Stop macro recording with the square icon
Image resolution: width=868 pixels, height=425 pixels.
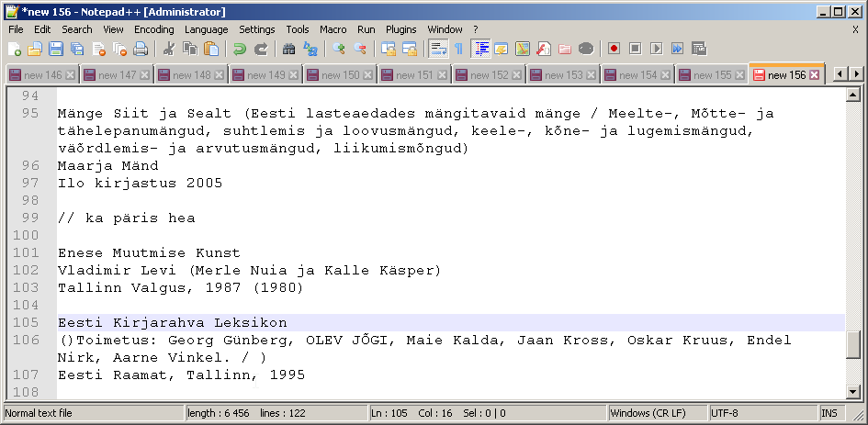(635, 49)
